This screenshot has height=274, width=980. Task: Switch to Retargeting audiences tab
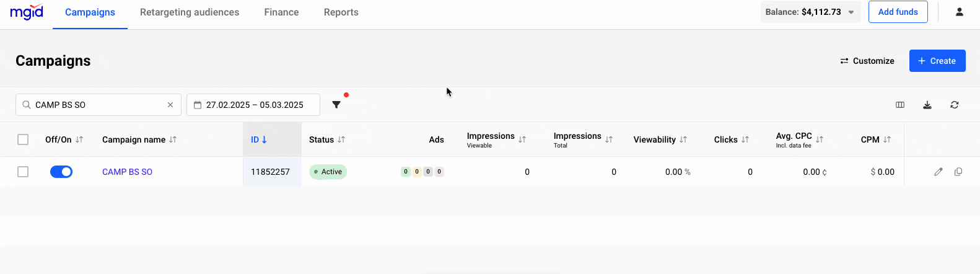[190, 12]
